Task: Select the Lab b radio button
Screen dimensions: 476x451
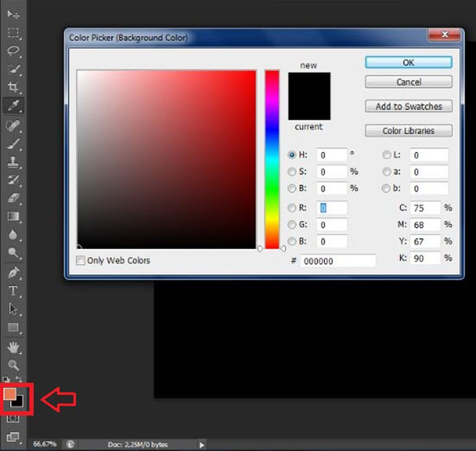Action: [386, 188]
